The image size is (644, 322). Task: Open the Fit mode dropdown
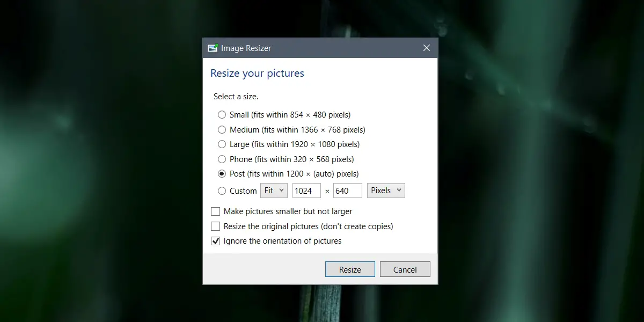tap(274, 191)
